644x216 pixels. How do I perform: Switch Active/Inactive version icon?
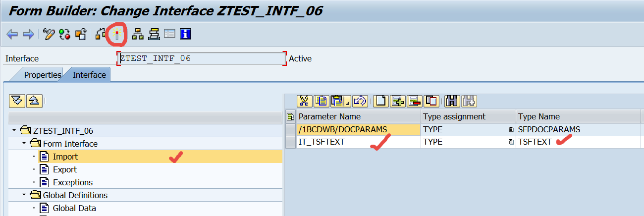[64, 34]
